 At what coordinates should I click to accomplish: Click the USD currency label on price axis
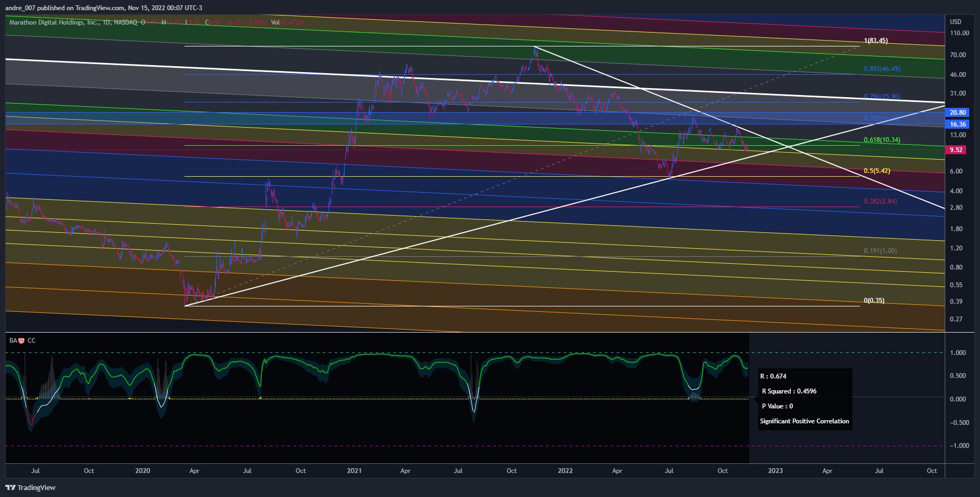coord(955,22)
